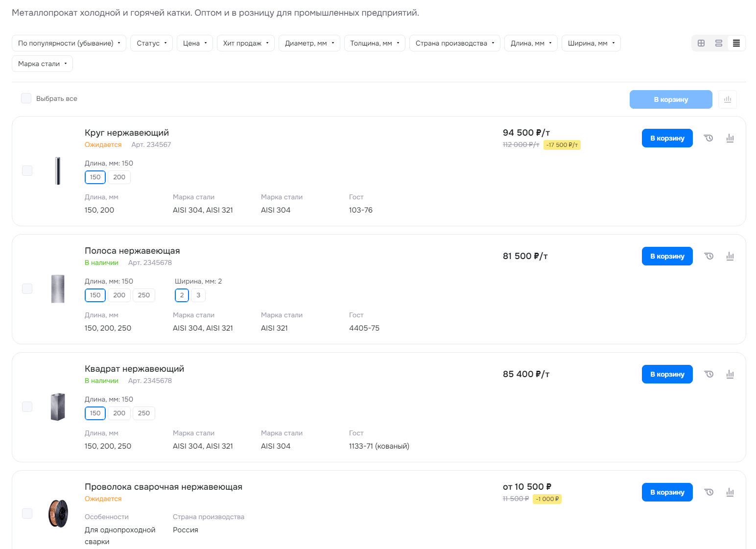Viewport: 756px width, 549px height.
Task: Choose width 3 for Полоса нержавеющая
Action: (x=198, y=295)
